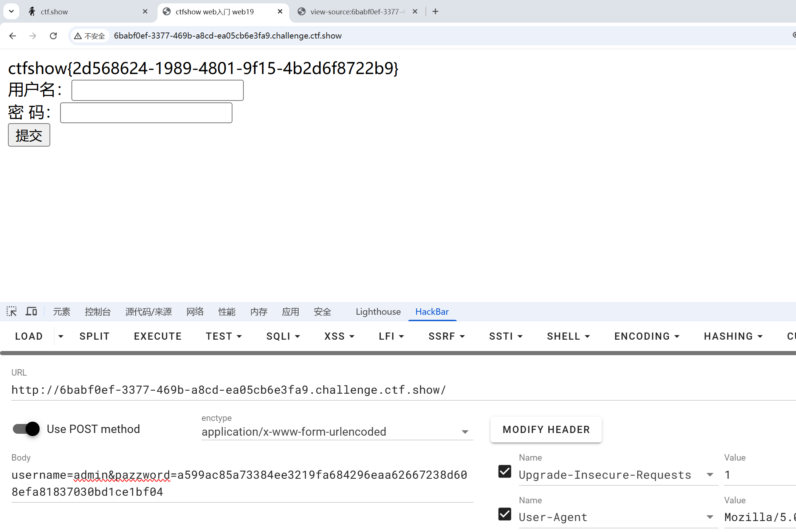This screenshot has width=796, height=532.
Task: Expand the SQLI menu dropdown
Action: [x=283, y=336]
